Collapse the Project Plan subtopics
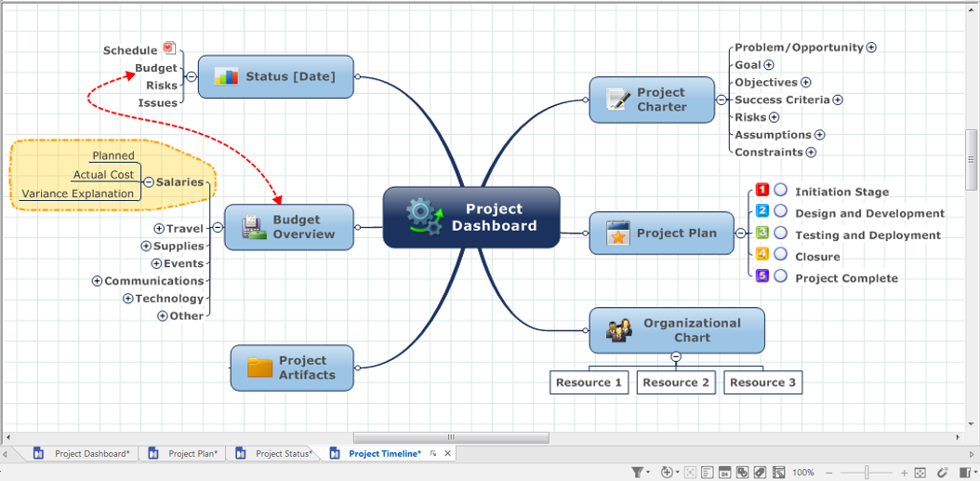Viewport: 980px width, 481px height. [x=741, y=234]
